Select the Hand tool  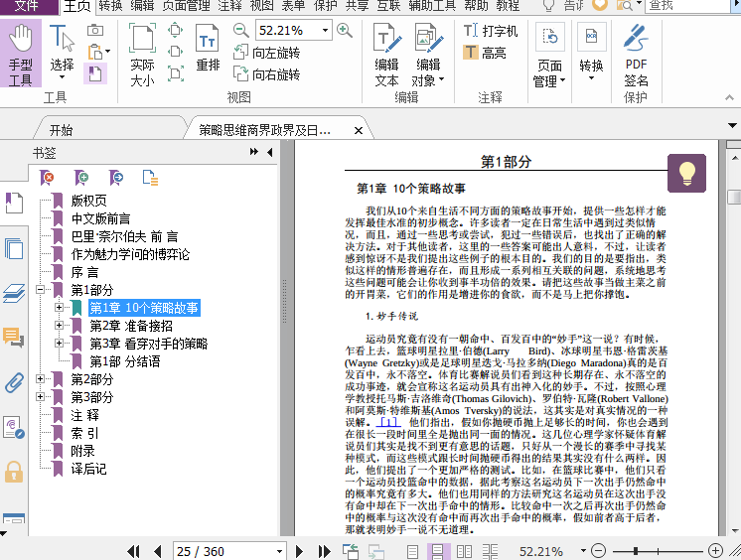click(20, 54)
